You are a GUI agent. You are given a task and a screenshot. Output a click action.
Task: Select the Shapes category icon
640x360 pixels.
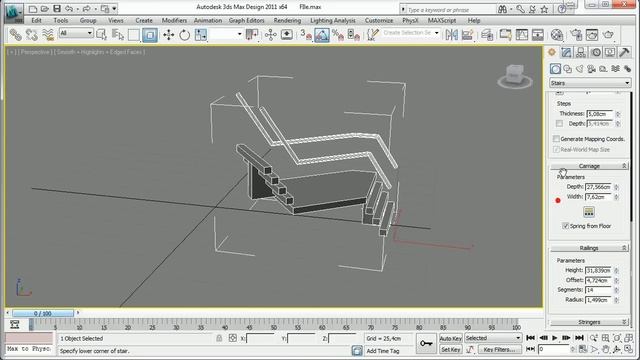pyautogui.click(x=567, y=69)
